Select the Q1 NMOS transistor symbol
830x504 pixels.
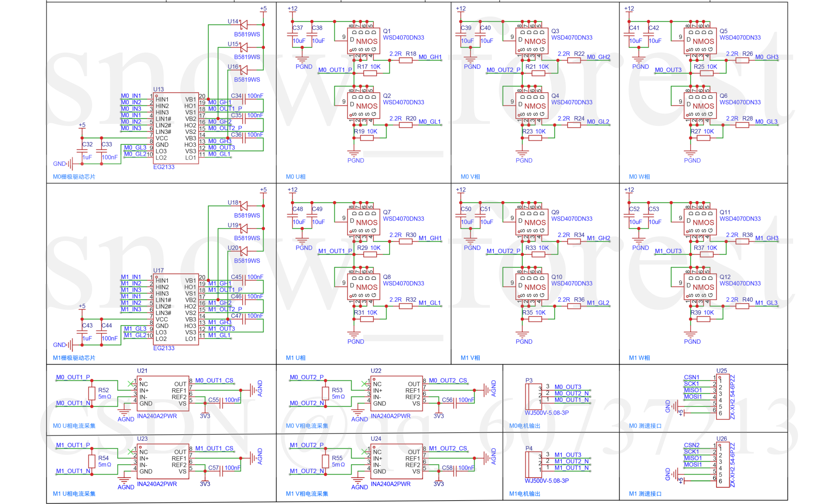(363, 41)
